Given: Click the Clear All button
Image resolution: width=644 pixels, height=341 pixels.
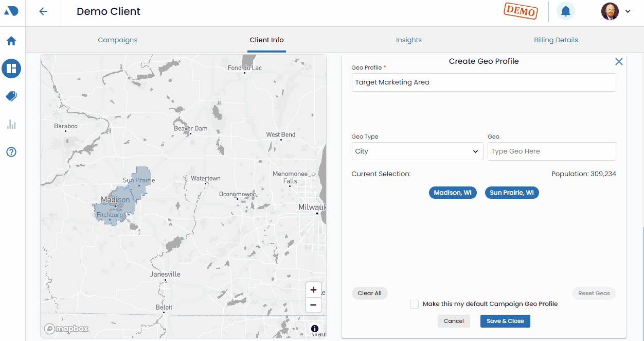Looking at the screenshot, I should point(369,294).
